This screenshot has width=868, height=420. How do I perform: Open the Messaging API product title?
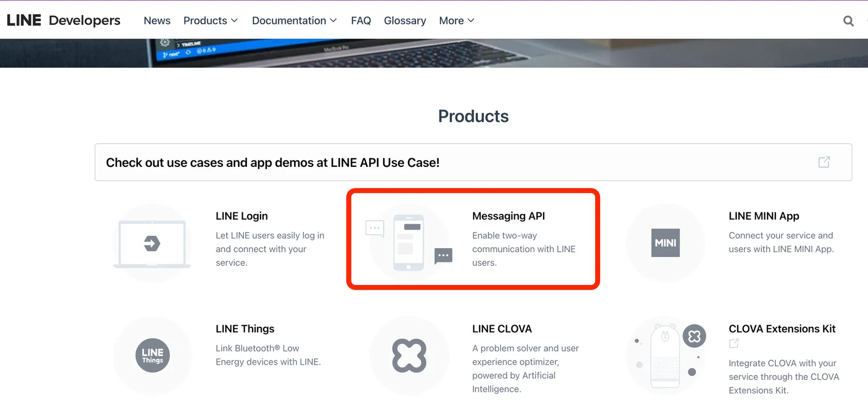[x=508, y=216]
